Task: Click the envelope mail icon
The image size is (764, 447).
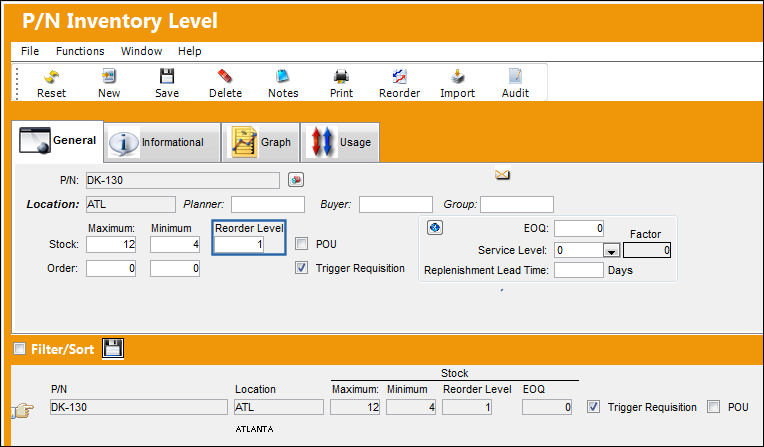Action: (x=502, y=174)
